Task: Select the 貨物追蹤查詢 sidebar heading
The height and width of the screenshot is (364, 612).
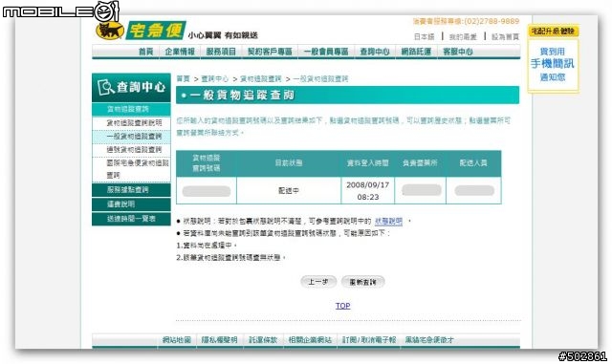Action: pos(131,109)
